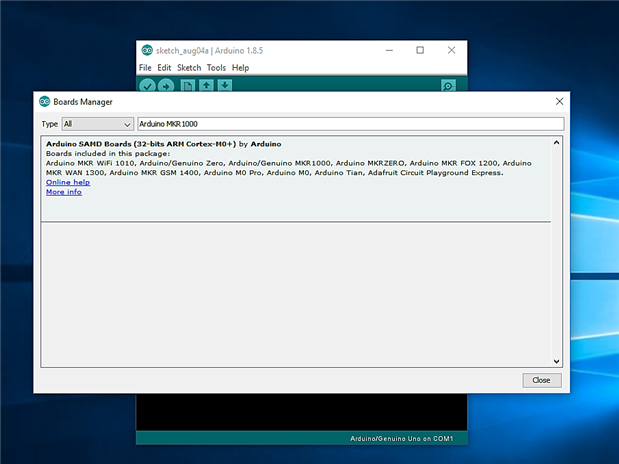Click the Open sketch up-arrow icon
Image resolution: width=619 pixels, height=464 pixels.
pos(206,86)
